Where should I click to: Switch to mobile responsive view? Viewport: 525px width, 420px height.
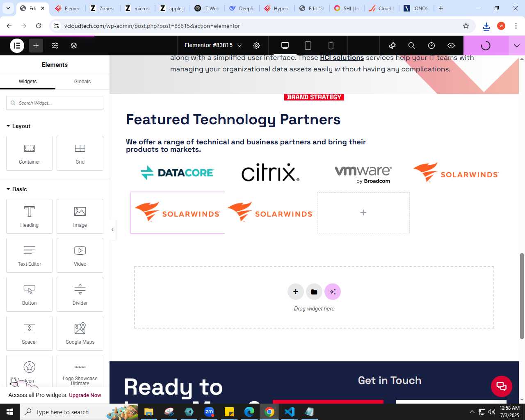331,46
